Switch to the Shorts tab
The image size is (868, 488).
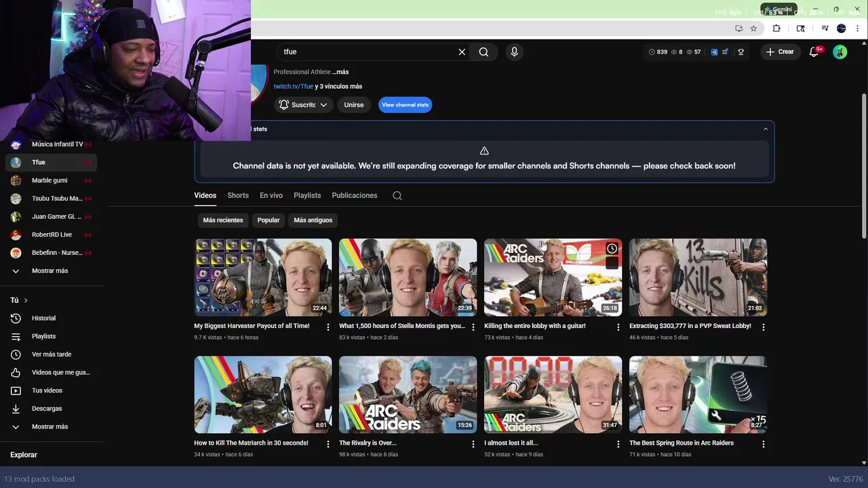[x=238, y=195]
